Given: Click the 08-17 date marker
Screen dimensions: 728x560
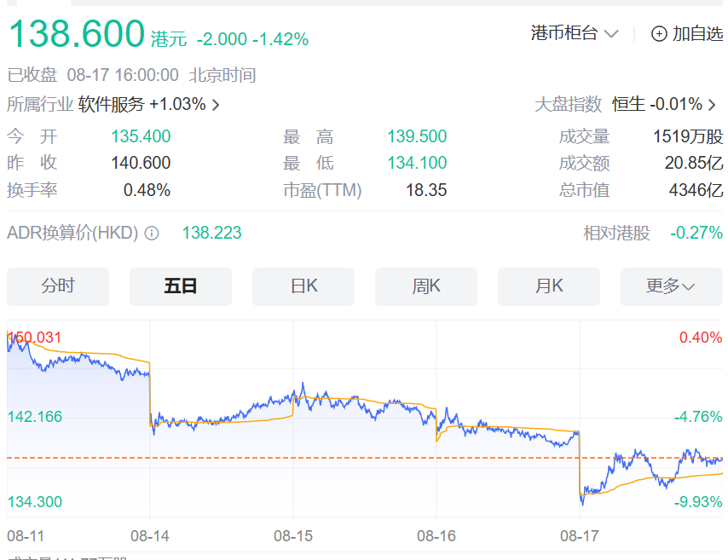Looking at the screenshot, I should pyautogui.click(x=580, y=536).
